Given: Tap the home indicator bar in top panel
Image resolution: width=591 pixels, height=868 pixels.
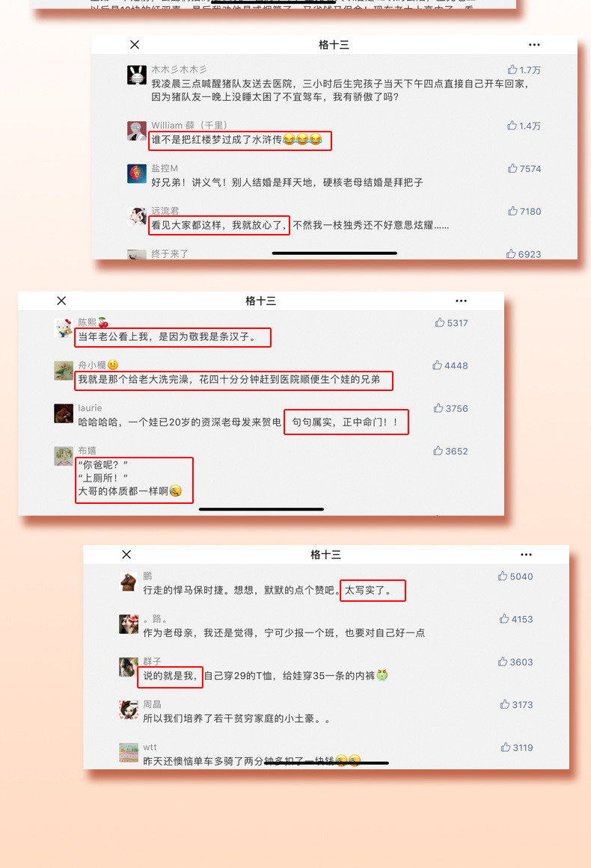Looking at the screenshot, I should (334, 253).
